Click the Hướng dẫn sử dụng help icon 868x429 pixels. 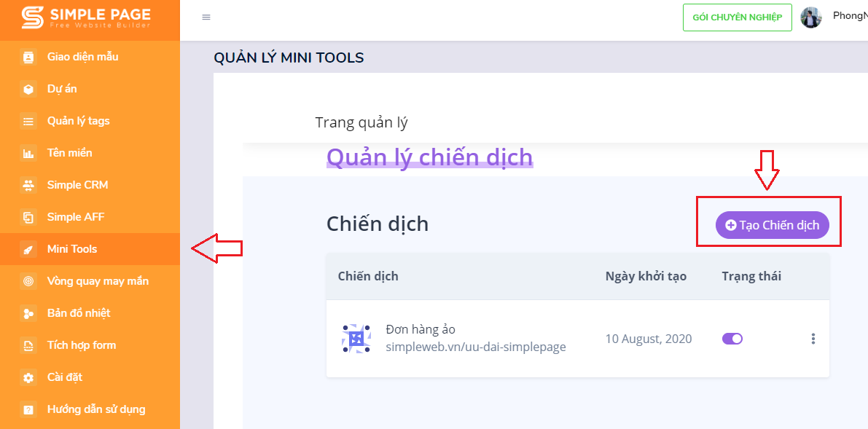pyautogui.click(x=28, y=410)
